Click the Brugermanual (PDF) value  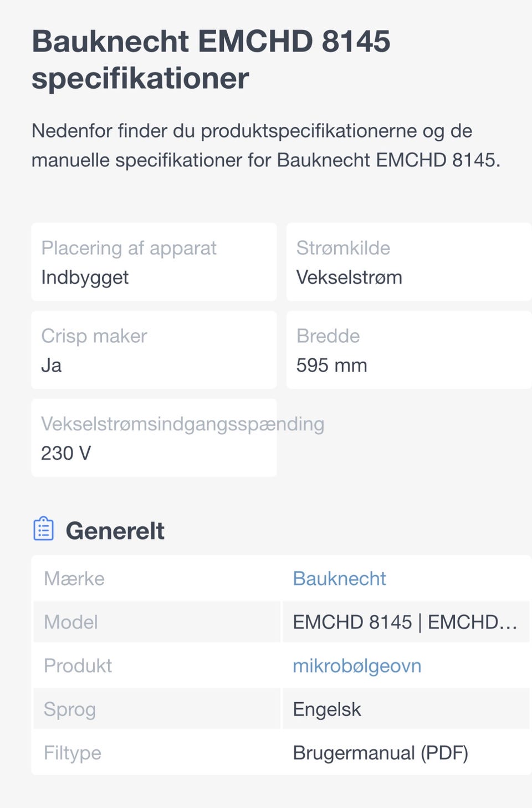[381, 753]
